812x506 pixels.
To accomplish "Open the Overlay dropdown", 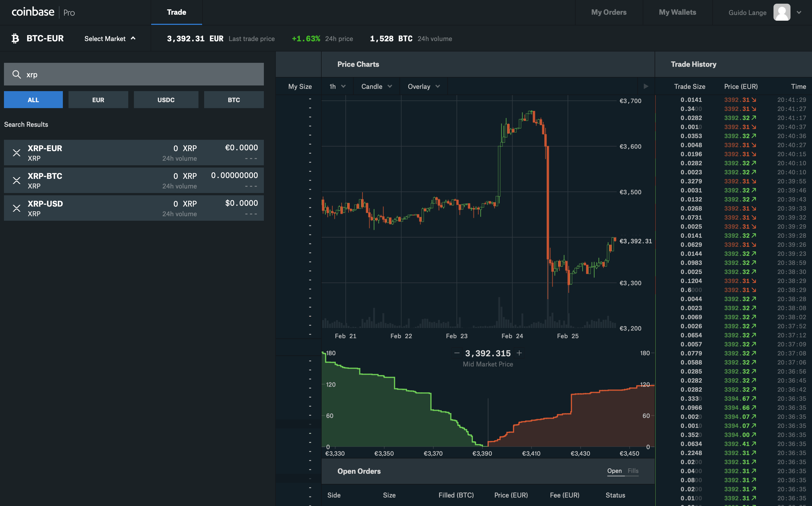I will click(423, 86).
